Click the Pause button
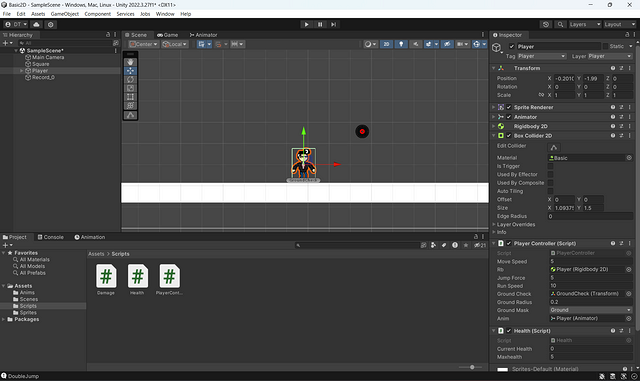 point(320,25)
